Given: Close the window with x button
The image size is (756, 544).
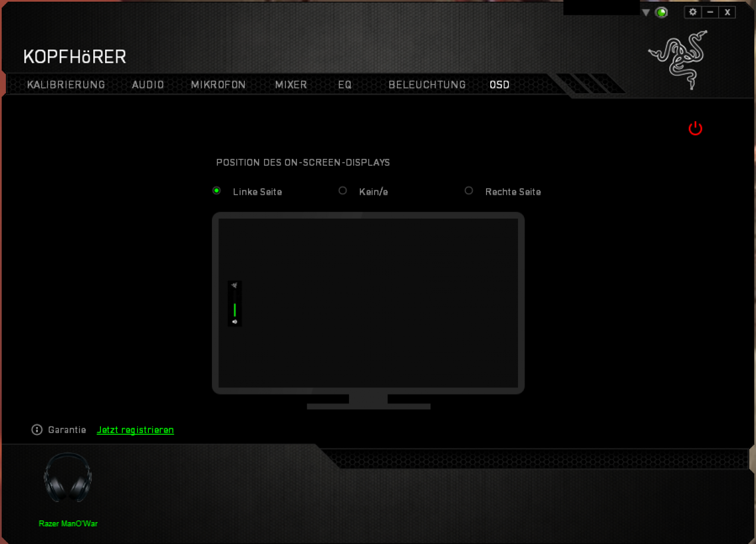Looking at the screenshot, I should point(727,12).
